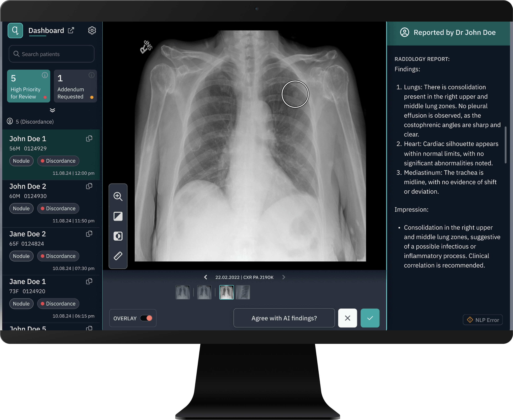Select the invert image tool

(x=118, y=216)
